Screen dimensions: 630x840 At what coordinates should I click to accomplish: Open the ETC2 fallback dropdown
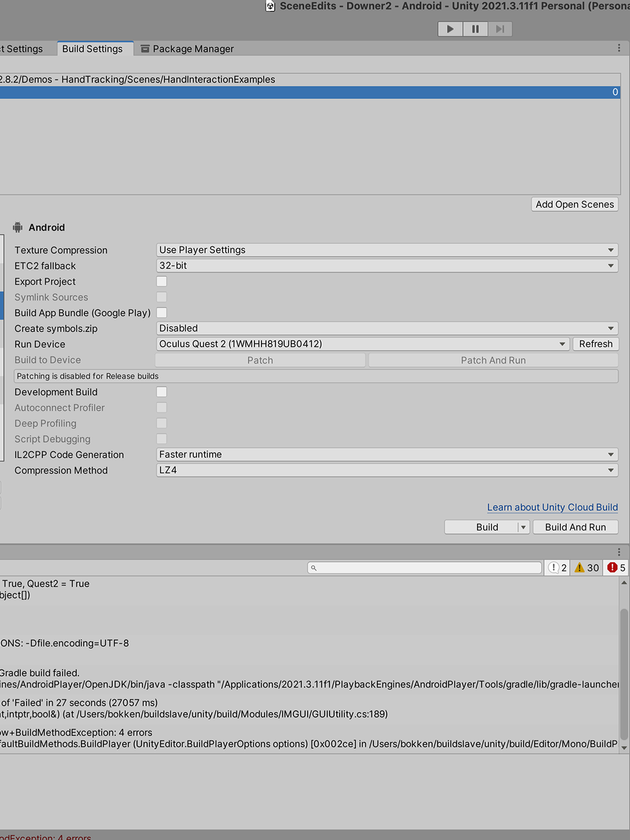point(387,266)
